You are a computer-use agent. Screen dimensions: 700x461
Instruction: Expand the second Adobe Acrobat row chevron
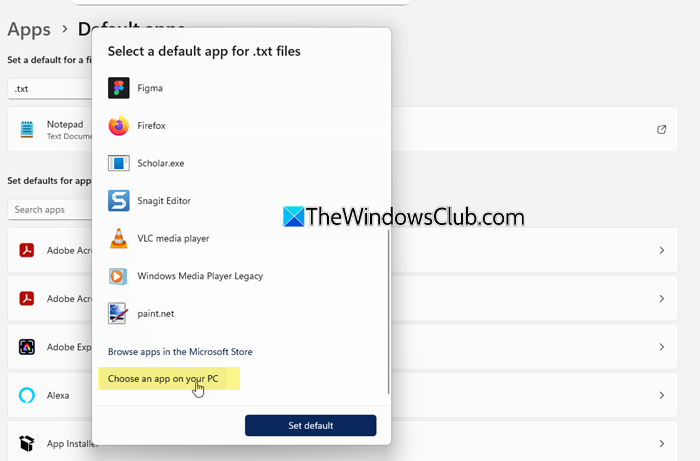click(x=662, y=299)
